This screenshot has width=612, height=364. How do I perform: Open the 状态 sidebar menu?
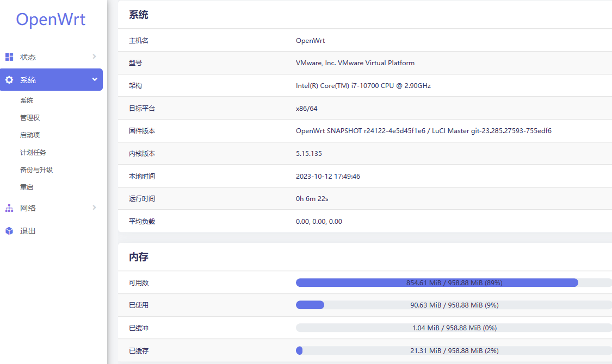pos(52,57)
